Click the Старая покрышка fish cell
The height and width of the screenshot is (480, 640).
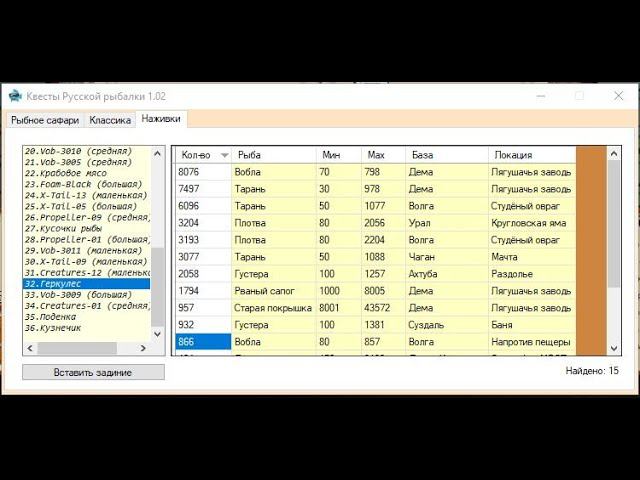pos(274,308)
